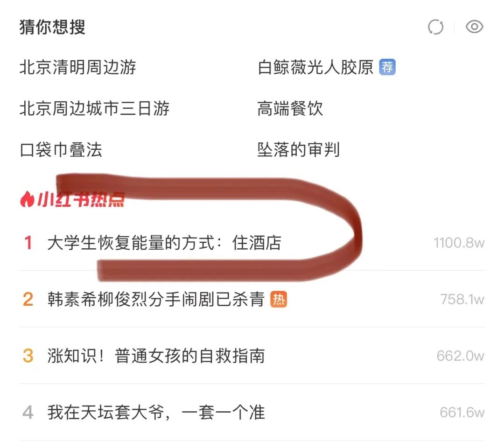Open 口袋巾叠法 suggestion
The height and width of the screenshot is (442, 504).
61,150
